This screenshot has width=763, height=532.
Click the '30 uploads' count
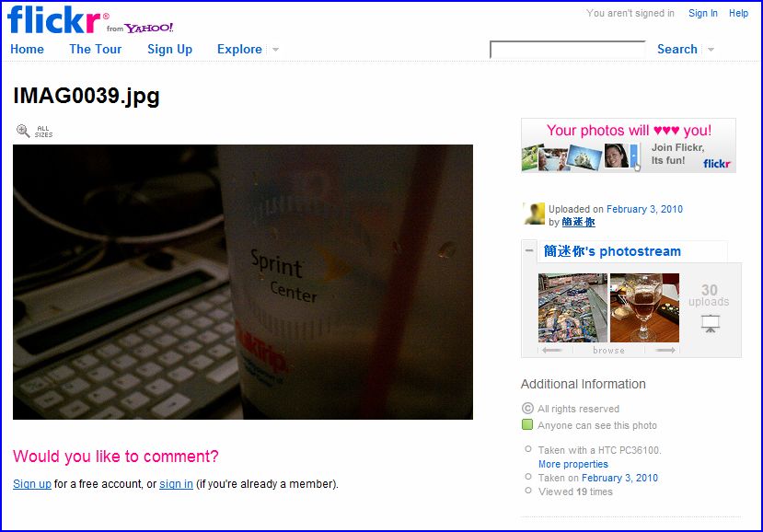pos(709,295)
